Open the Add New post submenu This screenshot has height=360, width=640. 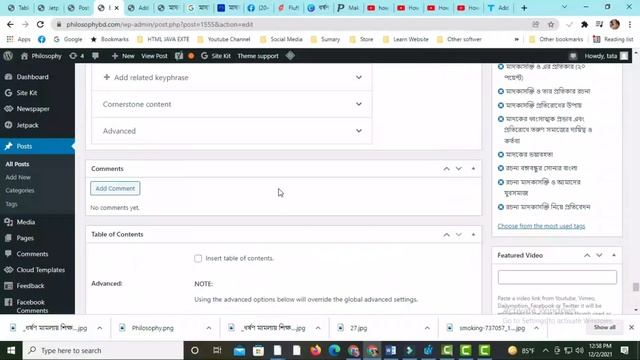(18, 177)
